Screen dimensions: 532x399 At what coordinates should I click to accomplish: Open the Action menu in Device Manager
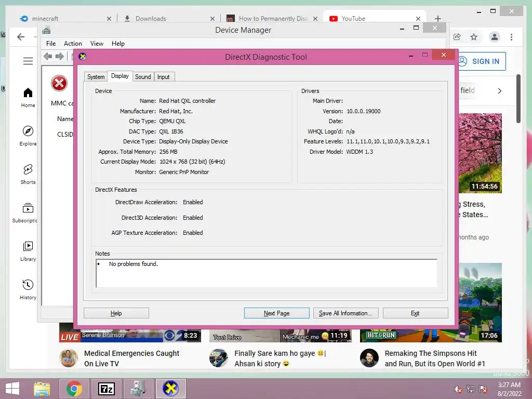point(73,44)
